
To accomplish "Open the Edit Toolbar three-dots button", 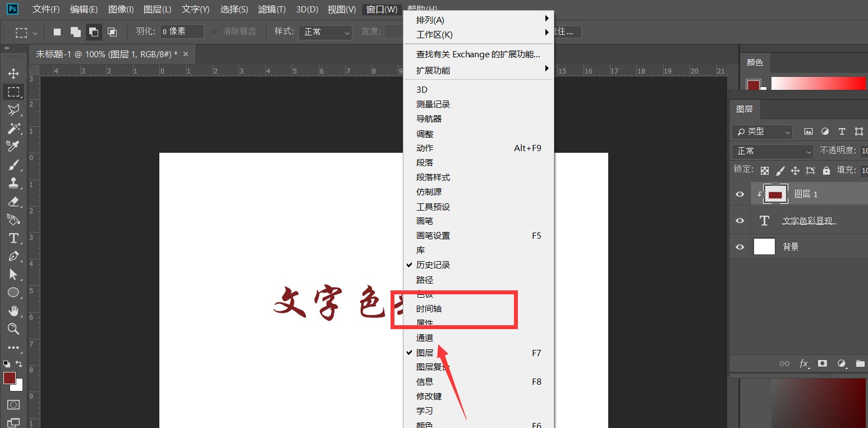I will click(13, 348).
